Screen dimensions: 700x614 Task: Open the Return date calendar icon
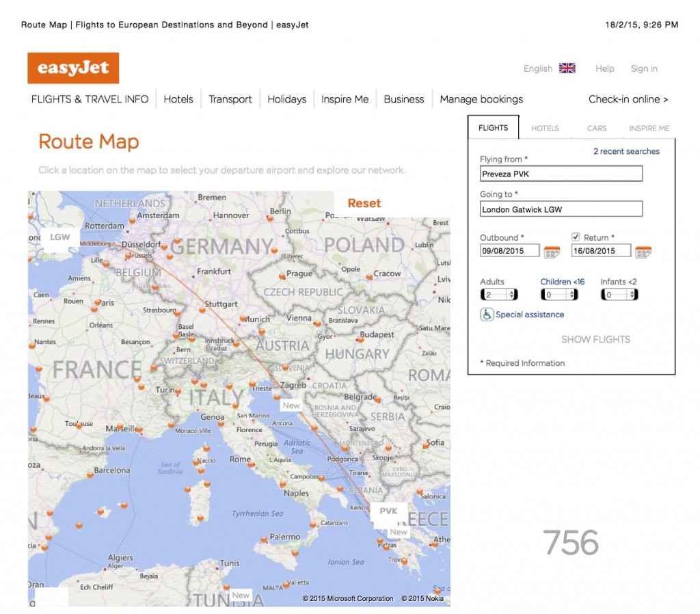click(x=643, y=252)
